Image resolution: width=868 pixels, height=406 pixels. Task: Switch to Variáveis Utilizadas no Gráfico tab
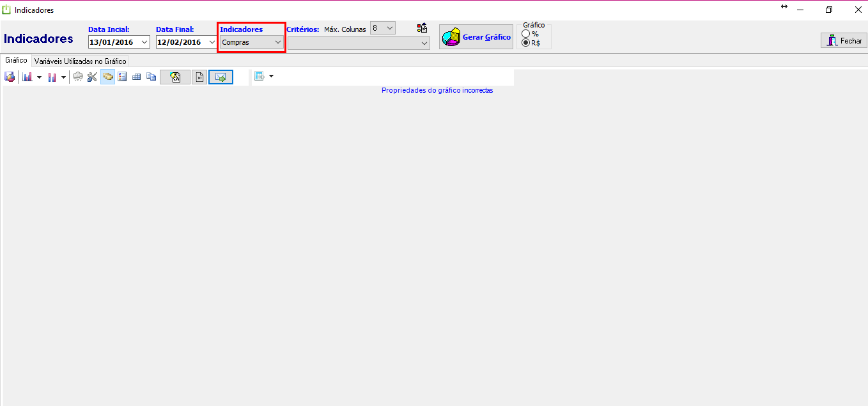click(x=81, y=61)
